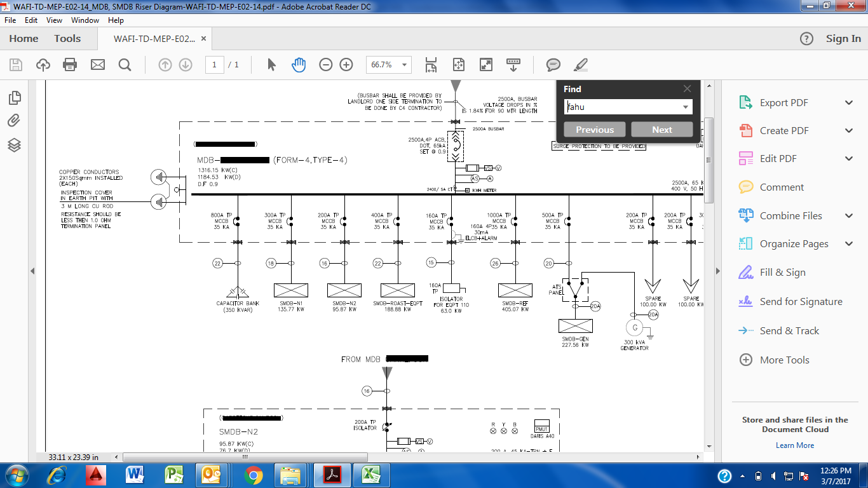The image size is (868, 488).
Task: Click the Zoom in plus icon
Action: (x=346, y=65)
